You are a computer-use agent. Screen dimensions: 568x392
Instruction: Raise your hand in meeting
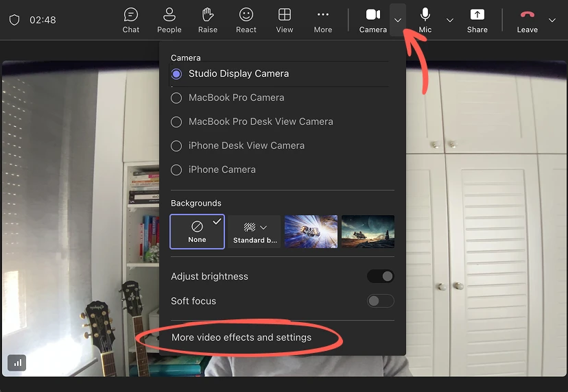click(x=208, y=21)
